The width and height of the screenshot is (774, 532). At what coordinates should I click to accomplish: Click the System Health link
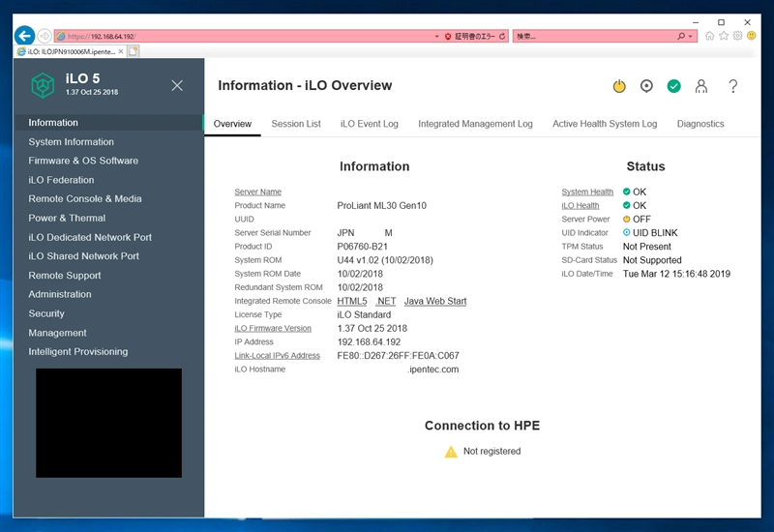pyautogui.click(x=587, y=192)
